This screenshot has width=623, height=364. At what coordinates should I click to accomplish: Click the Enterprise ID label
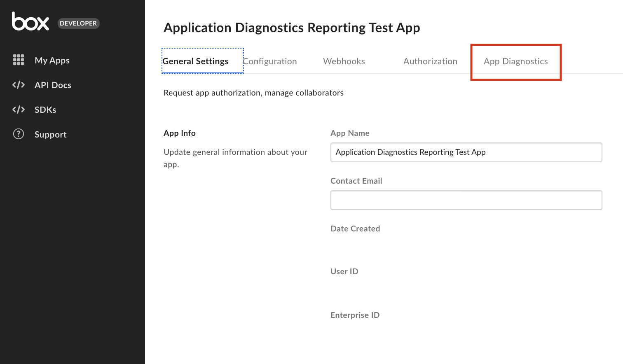coord(355,315)
